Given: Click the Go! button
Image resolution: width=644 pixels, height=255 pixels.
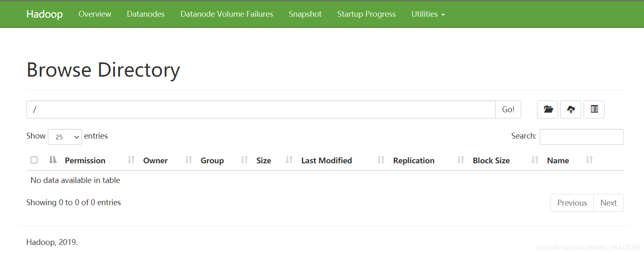Looking at the screenshot, I should click(508, 109).
